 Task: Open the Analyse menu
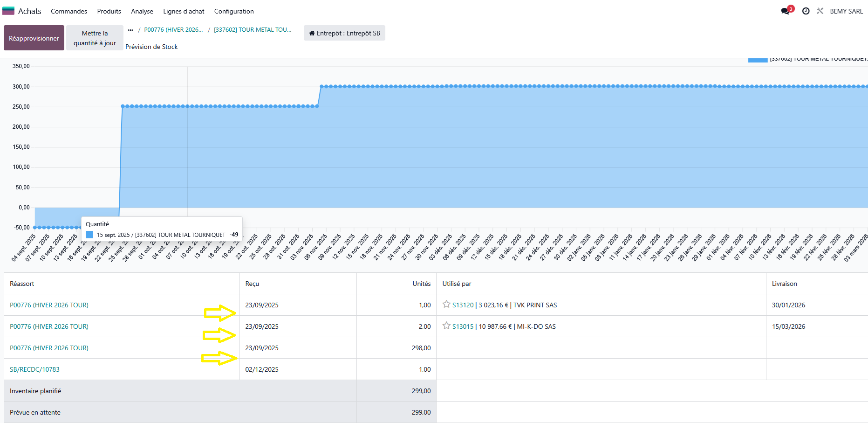tap(142, 11)
